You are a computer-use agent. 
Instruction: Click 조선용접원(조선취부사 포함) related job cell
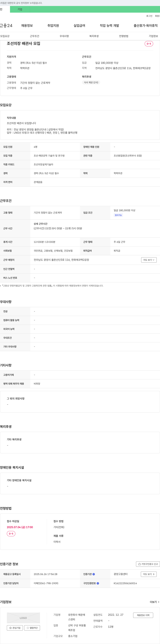pyautogui.click(x=128, y=156)
